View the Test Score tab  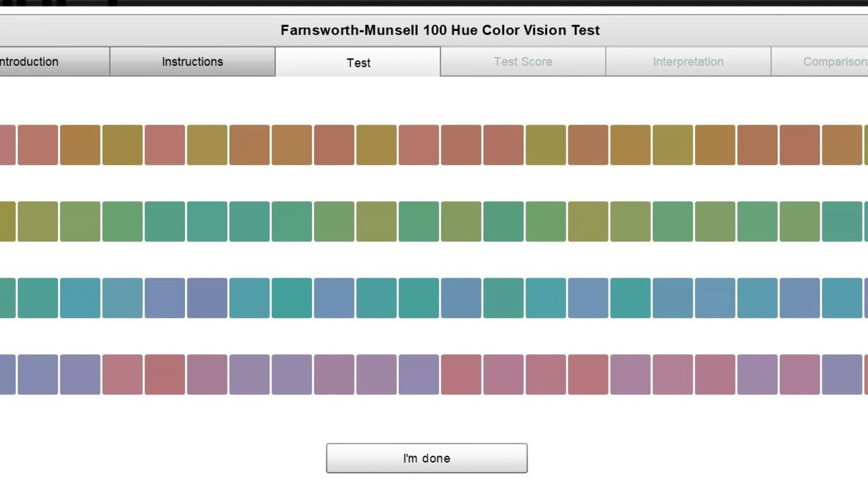(523, 61)
